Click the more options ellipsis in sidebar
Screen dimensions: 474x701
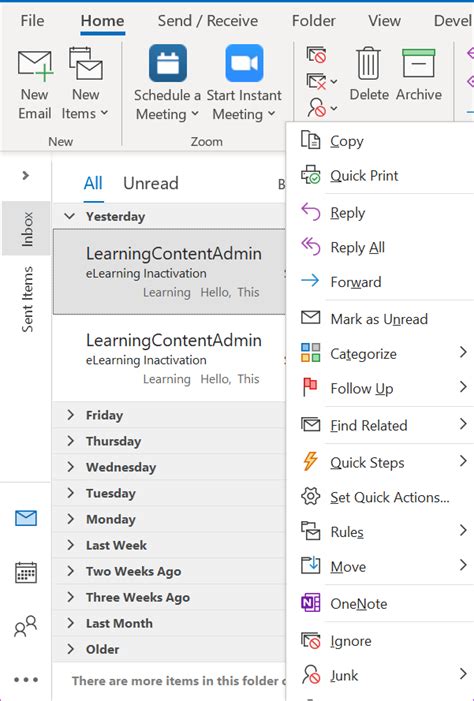26,680
